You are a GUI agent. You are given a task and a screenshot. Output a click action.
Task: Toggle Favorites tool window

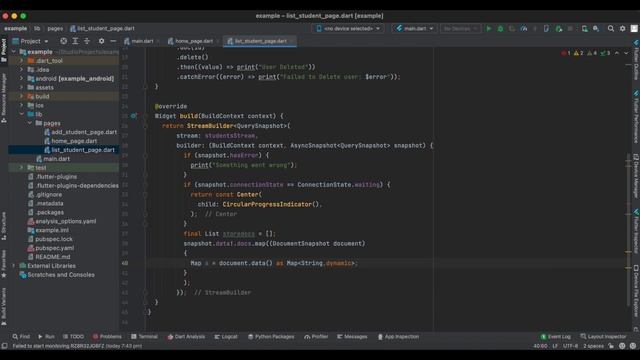tap(4, 264)
